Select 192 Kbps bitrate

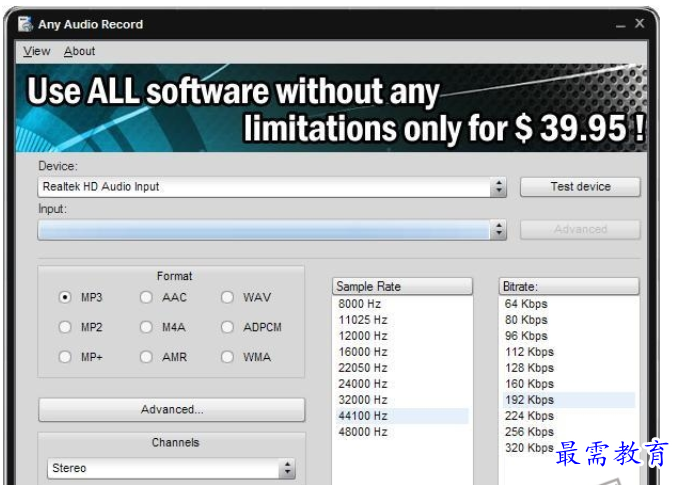coord(569,400)
